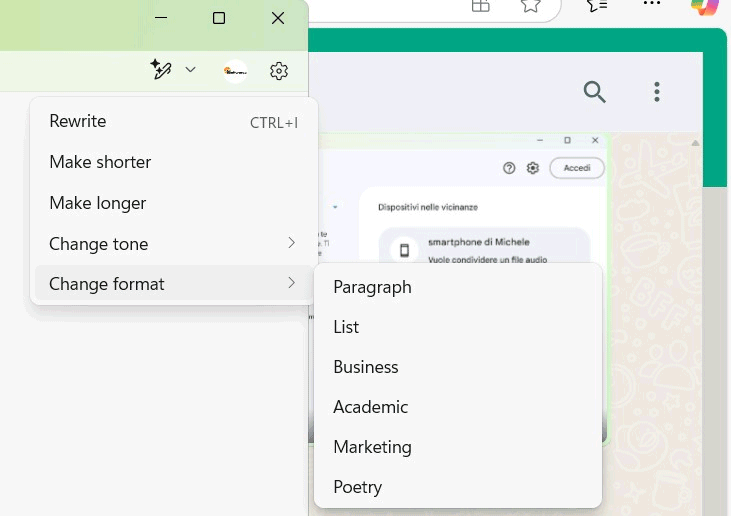Open the profile avatar in the toolbar
Viewport: 731px width, 516px height.
pyautogui.click(x=235, y=70)
